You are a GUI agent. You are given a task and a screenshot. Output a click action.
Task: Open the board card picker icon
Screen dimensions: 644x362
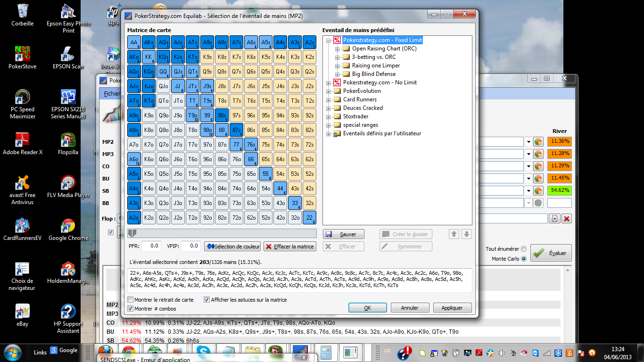(555, 219)
